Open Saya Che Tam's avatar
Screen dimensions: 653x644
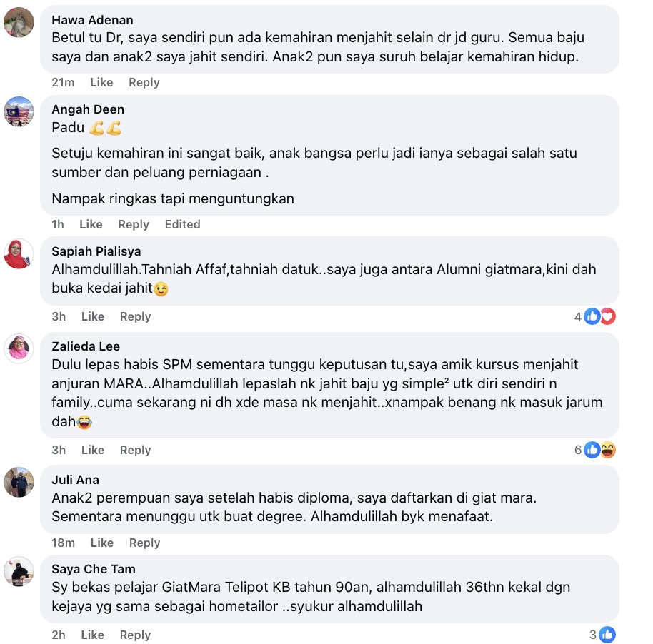pos(19,572)
